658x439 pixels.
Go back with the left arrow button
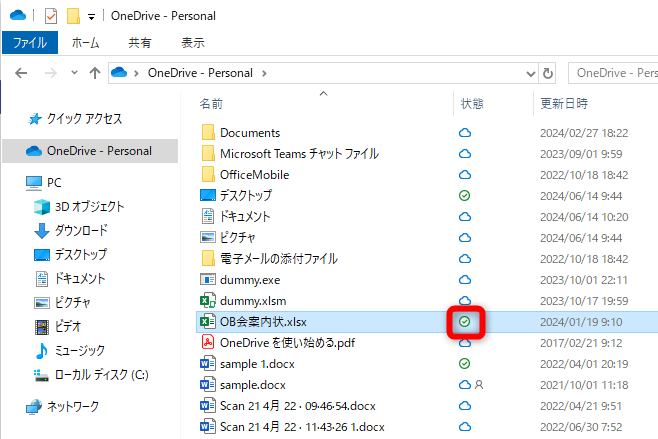[21, 73]
